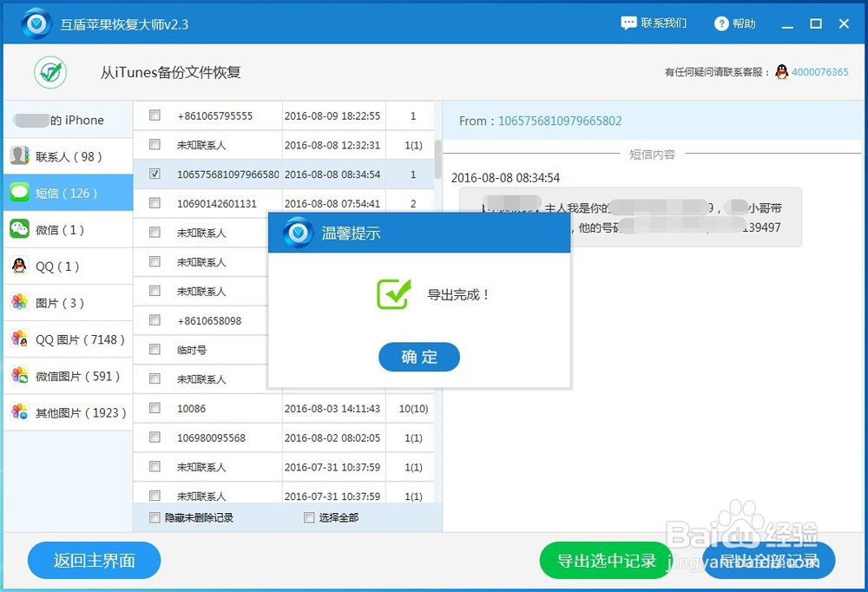Tick checkbox for 10086 row

155,408
